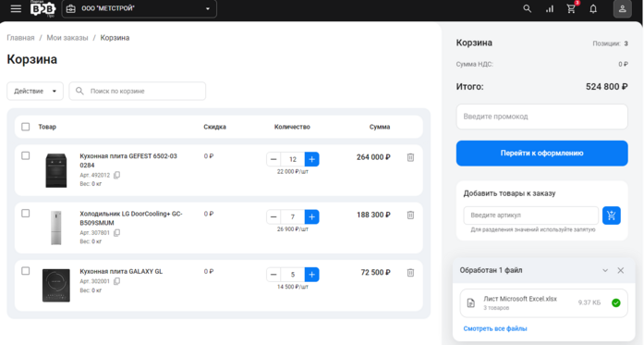Viewport: 644px width, 345px height.
Task: Decrease GEFEST stove quantity with minus
Action: point(273,159)
